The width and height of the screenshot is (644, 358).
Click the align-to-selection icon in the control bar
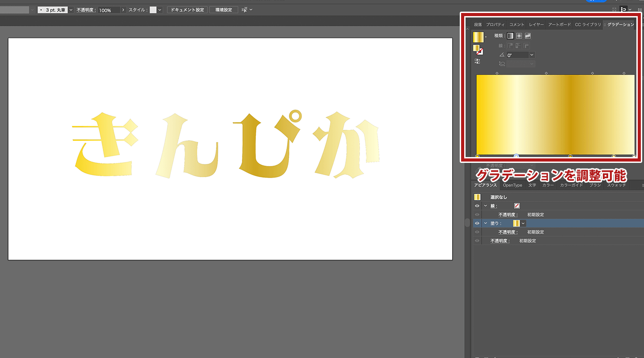point(245,9)
